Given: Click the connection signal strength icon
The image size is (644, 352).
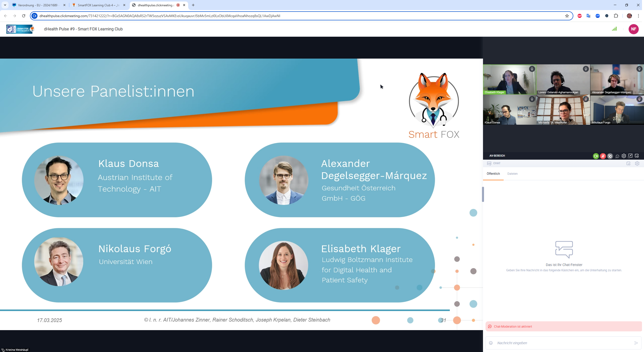Looking at the screenshot, I should point(614,29).
